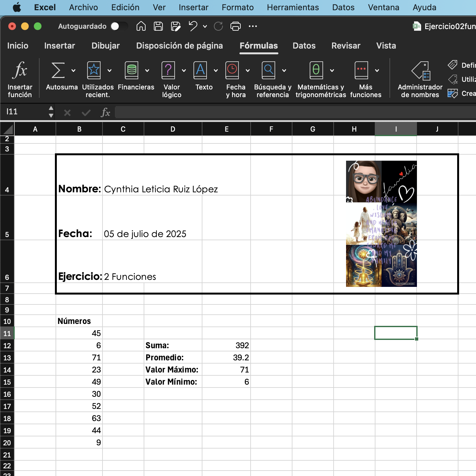This screenshot has width=476, height=476.
Task: Click the Name Box showing I11
Action: (x=26, y=112)
